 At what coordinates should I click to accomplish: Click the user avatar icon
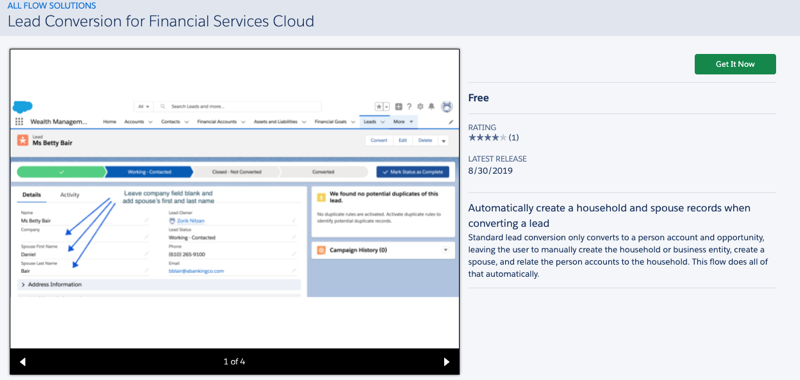(447, 107)
